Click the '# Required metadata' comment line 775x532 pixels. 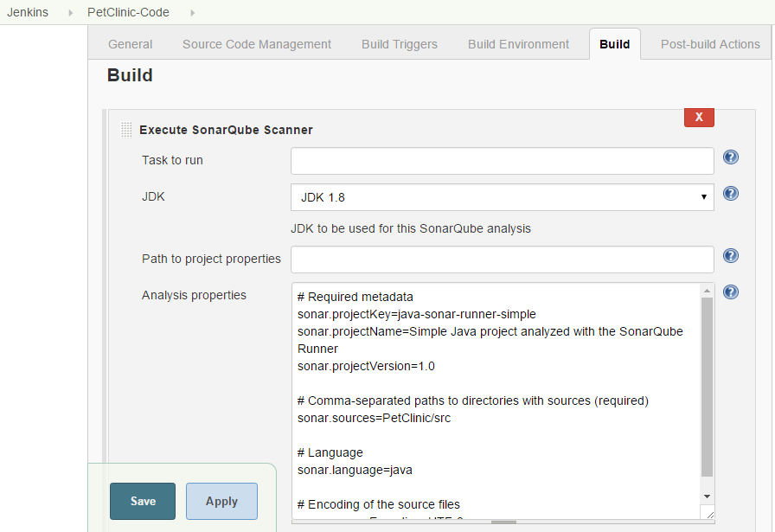[355, 298]
